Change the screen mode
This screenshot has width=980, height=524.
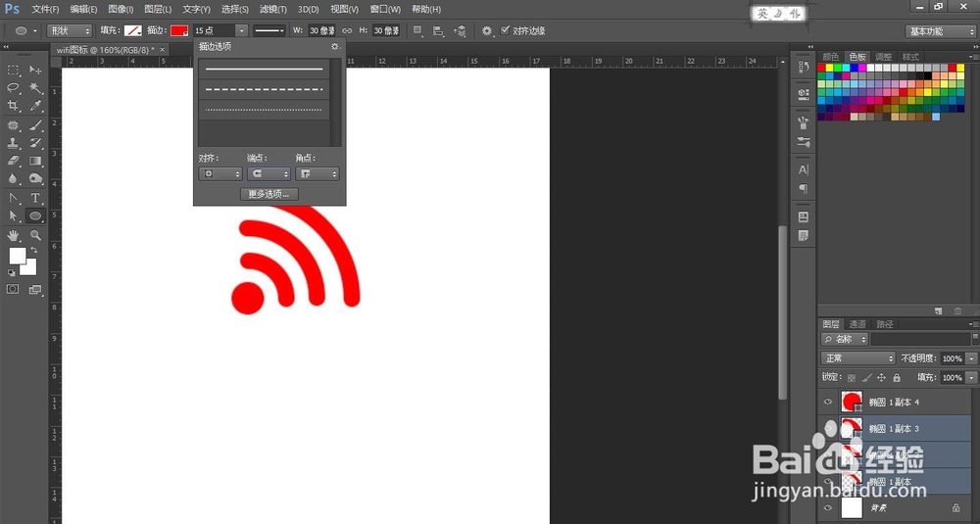[35, 290]
